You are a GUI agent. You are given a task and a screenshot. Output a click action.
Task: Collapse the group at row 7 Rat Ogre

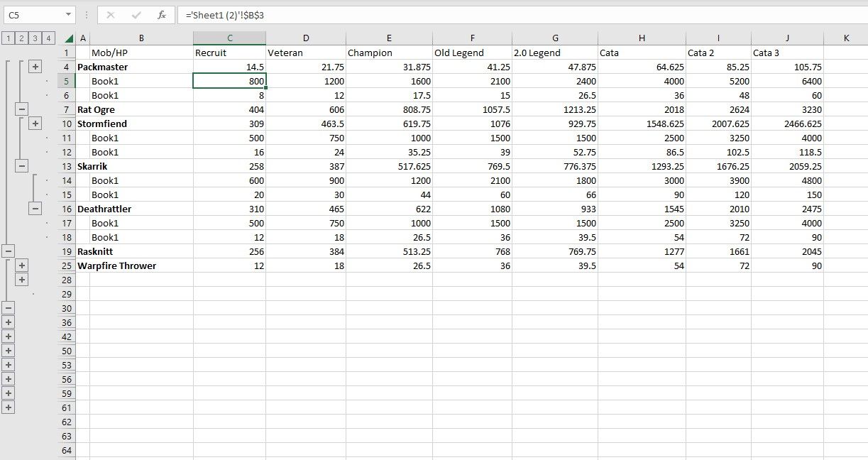coord(21,109)
